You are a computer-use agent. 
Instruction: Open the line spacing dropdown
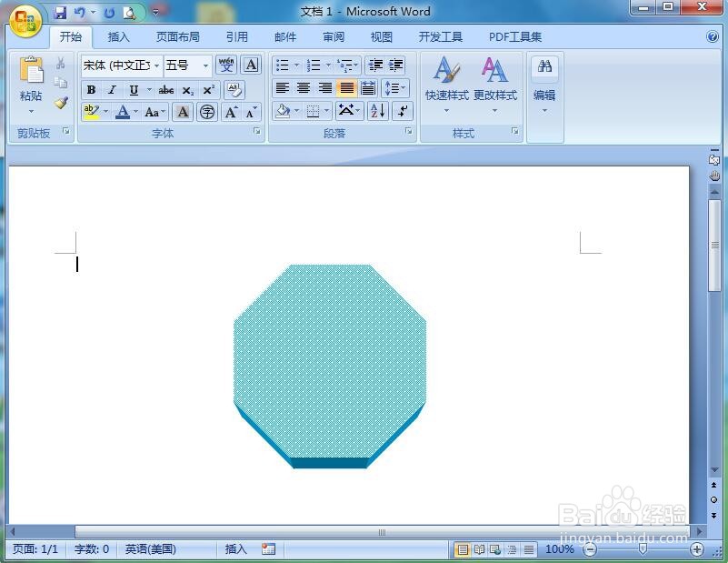[395, 88]
